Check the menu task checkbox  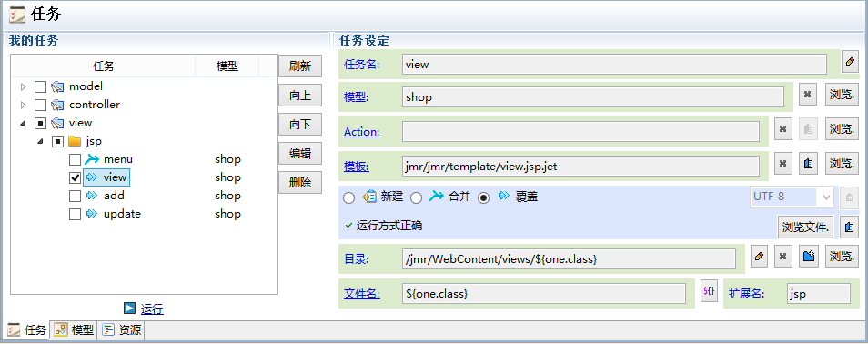(75, 159)
